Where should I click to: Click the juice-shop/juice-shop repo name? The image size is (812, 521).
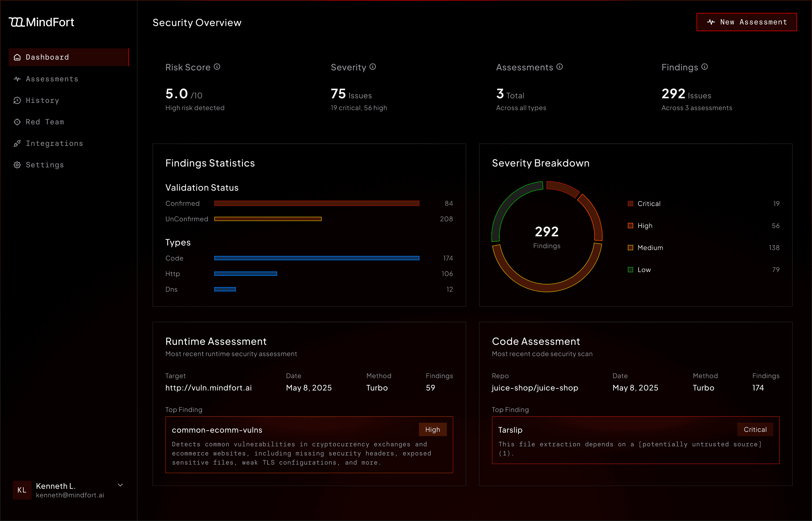point(535,388)
